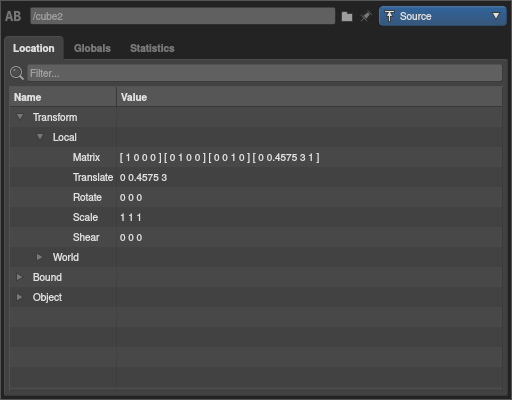Expand the Object section
Viewport: 512px width, 400px height.
coord(20,297)
